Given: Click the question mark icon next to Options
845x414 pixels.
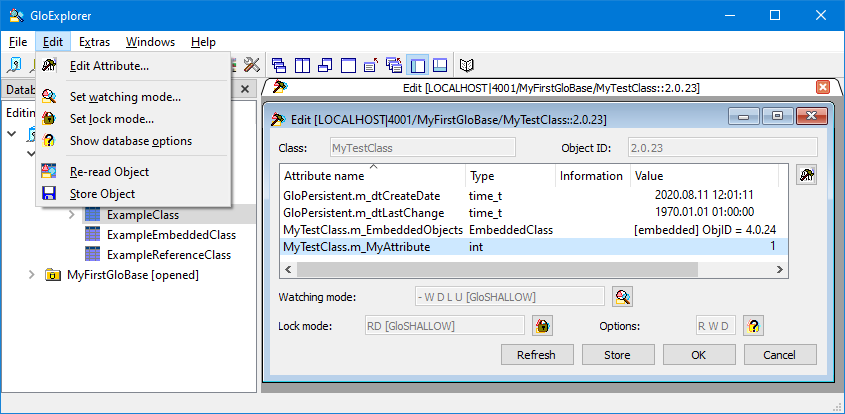Looking at the screenshot, I should (x=753, y=326).
